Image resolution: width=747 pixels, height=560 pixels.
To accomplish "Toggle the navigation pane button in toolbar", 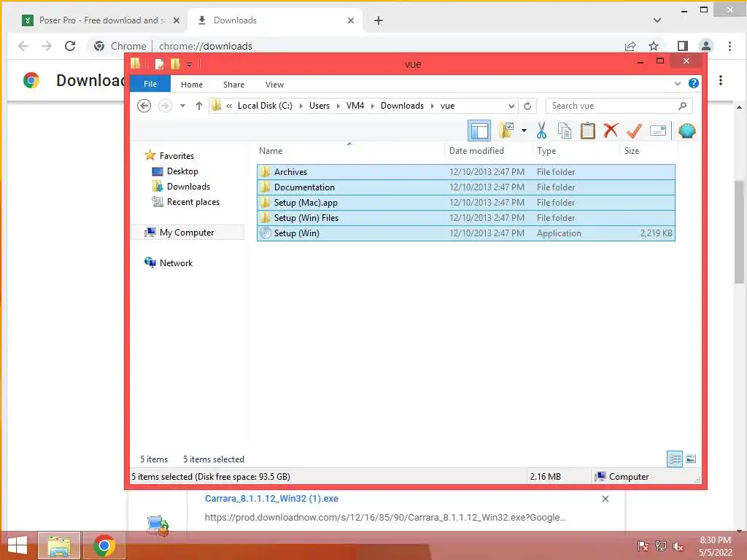I will coord(479,131).
